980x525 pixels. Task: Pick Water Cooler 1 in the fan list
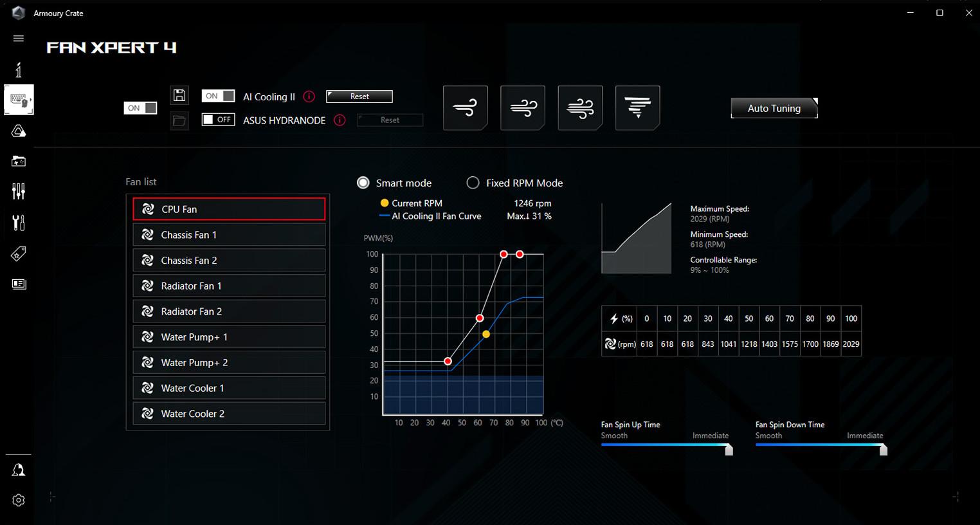[229, 388]
